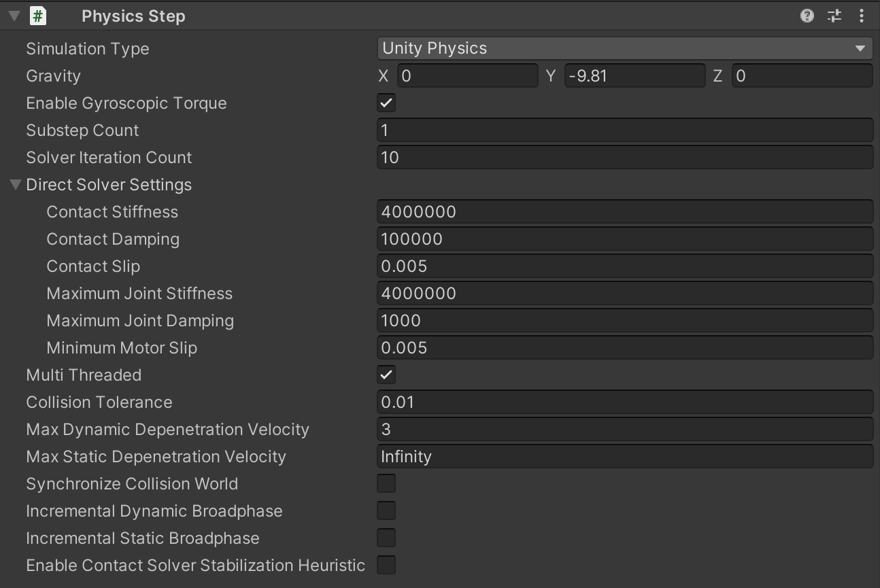Click Max Dynamic Depenetration Velocity field
This screenshot has height=588, width=880.
pos(625,429)
